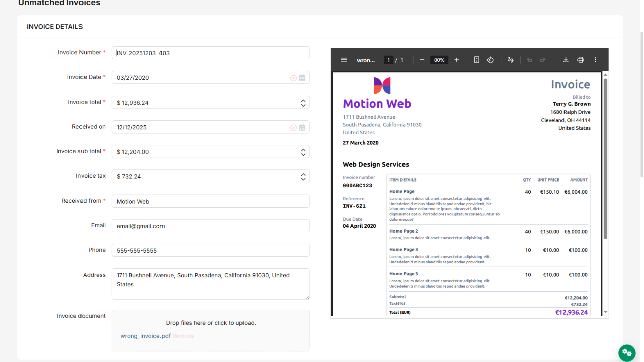
Task: Click the Invoice Number input field
Action: [x=210, y=53]
